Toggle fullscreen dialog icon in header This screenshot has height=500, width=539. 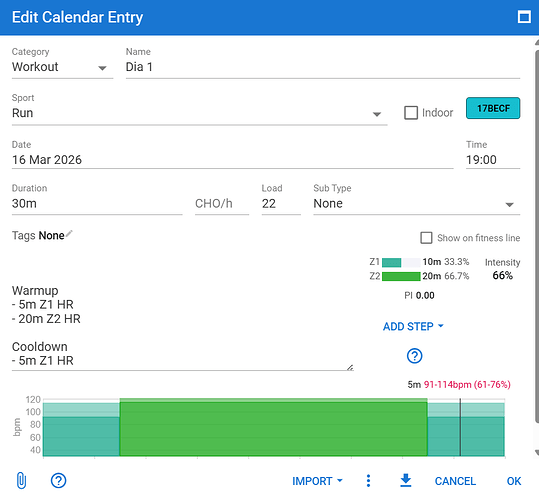tap(524, 17)
